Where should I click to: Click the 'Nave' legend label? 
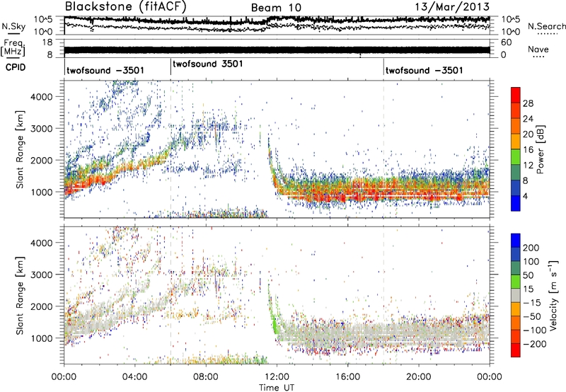click(538, 49)
